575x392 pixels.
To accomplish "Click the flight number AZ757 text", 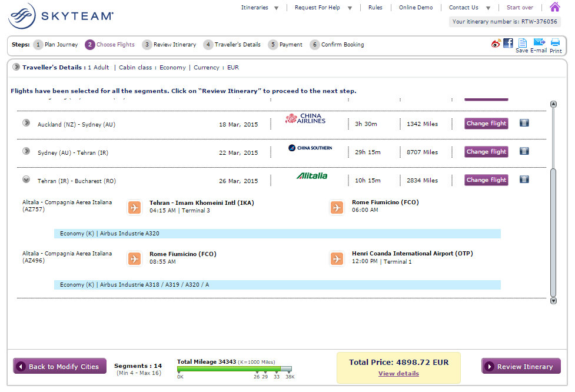I will [34, 210].
